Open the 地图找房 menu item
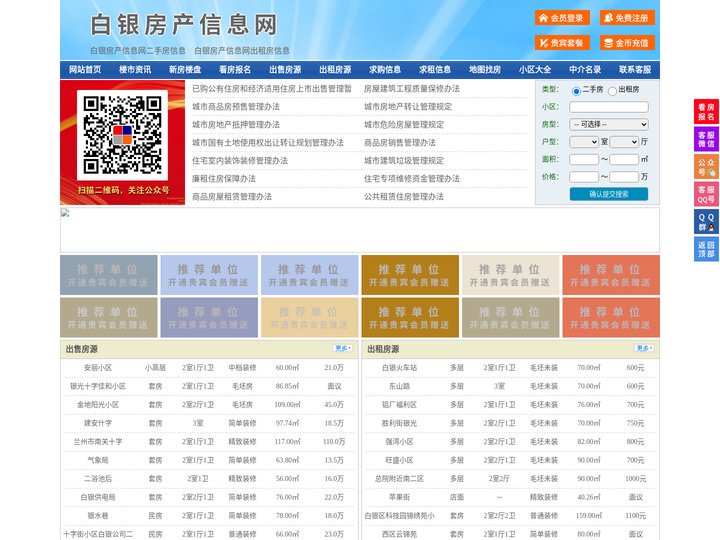The height and width of the screenshot is (540, 720). [x=485, y=70]
